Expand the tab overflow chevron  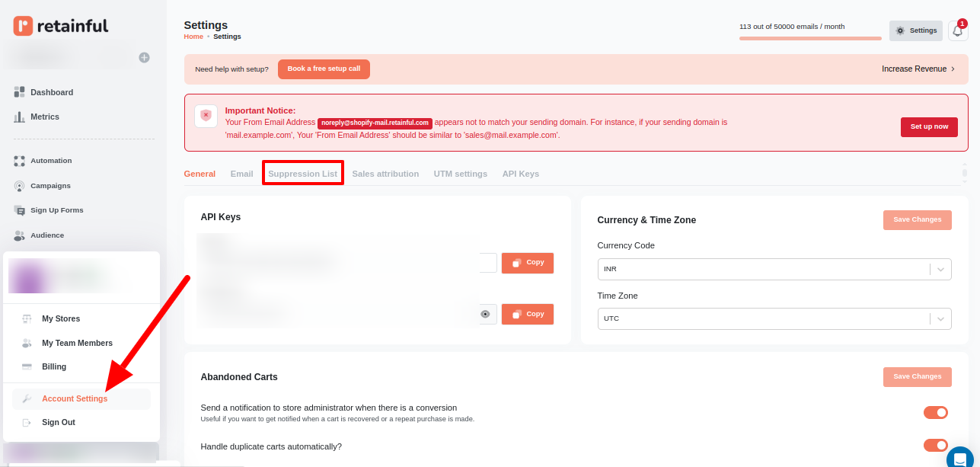[x=965, y=173]
